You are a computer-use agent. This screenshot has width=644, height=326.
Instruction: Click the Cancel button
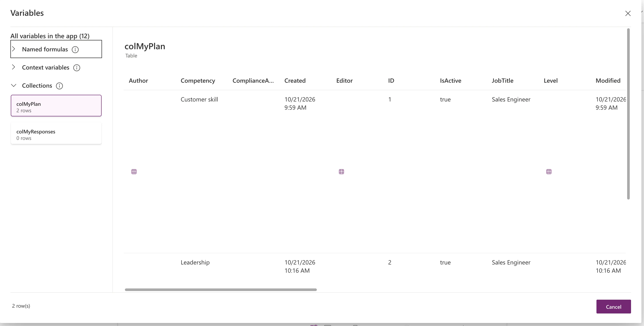point(614,307)
